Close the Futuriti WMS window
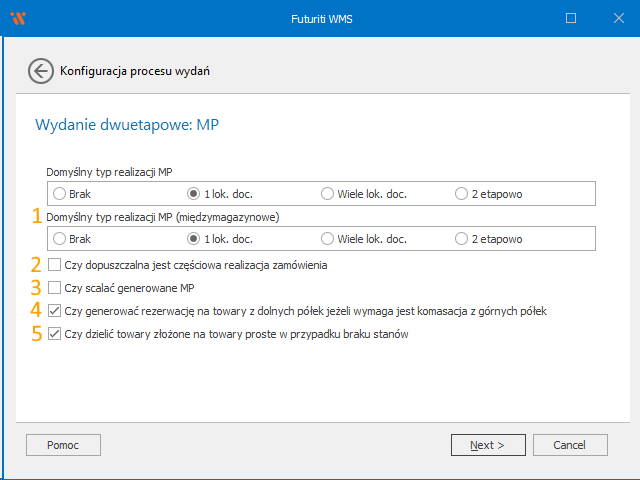Screen dimensions: 640x480 point(616,18)
